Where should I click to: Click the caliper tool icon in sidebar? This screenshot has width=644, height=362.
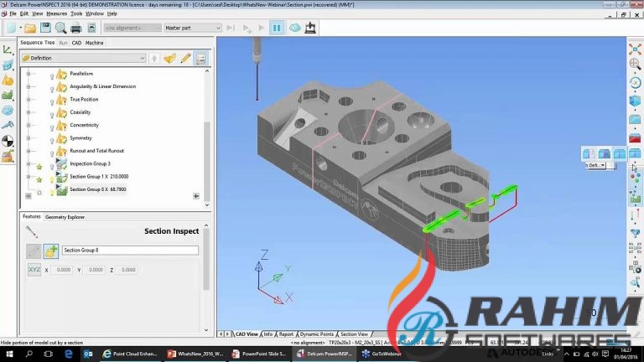[8, 126]
